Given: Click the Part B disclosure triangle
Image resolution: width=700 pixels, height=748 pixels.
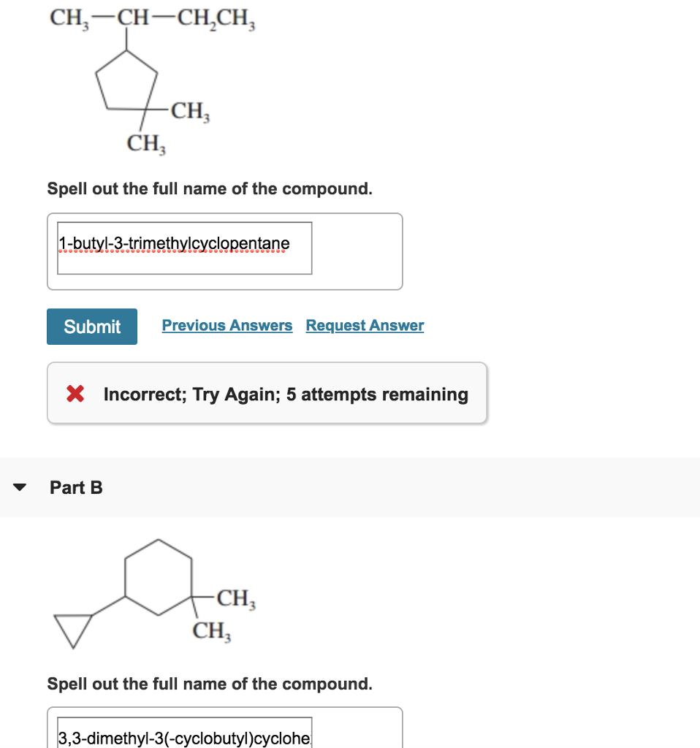Looking at the screenshot, I should [x=22, y=486].
